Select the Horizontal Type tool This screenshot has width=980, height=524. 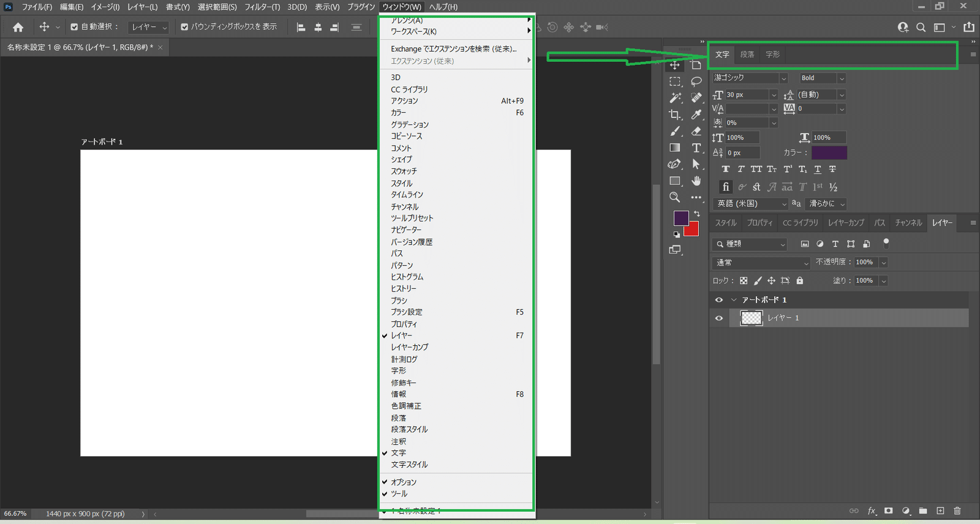coord(696,148)
